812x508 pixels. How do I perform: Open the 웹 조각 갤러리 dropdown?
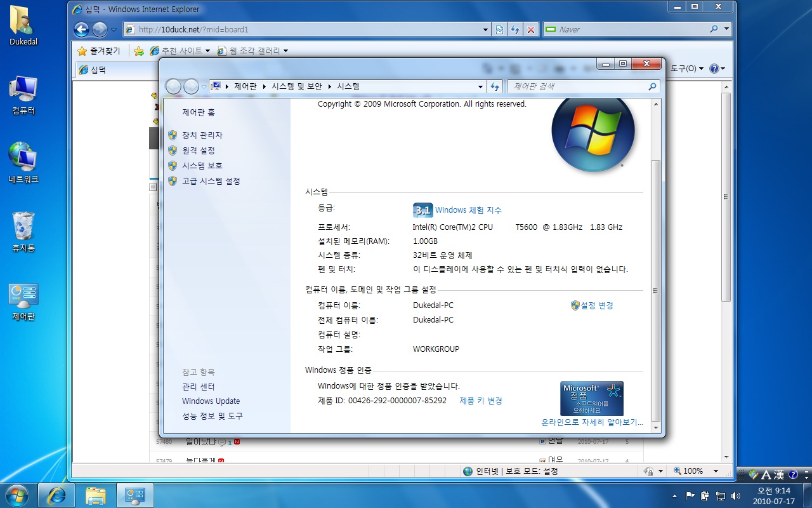point(252,51)
